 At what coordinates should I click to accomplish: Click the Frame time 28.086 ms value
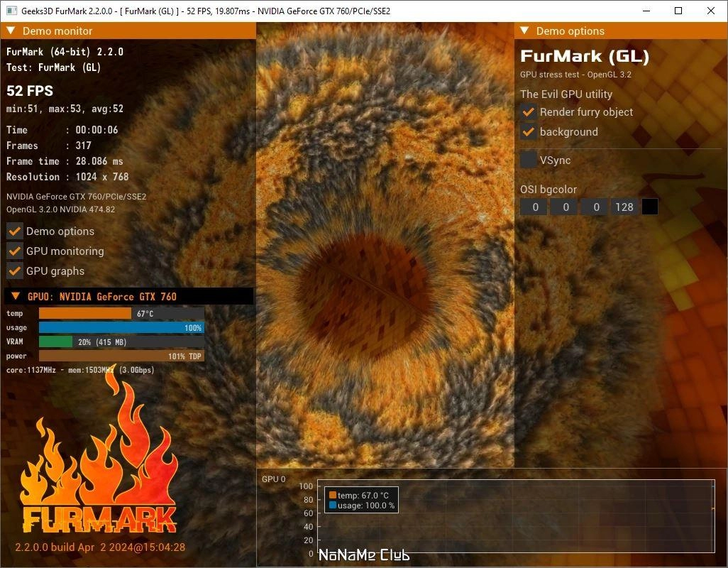tap(99, 161)
